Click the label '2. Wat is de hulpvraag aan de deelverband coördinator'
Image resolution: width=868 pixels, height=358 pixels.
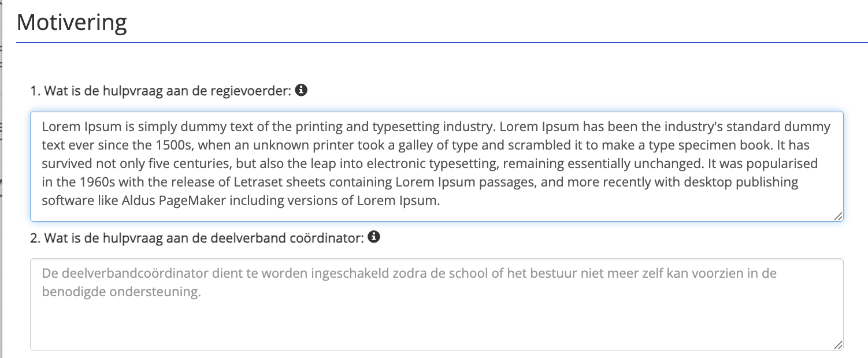tap(196, 237)
